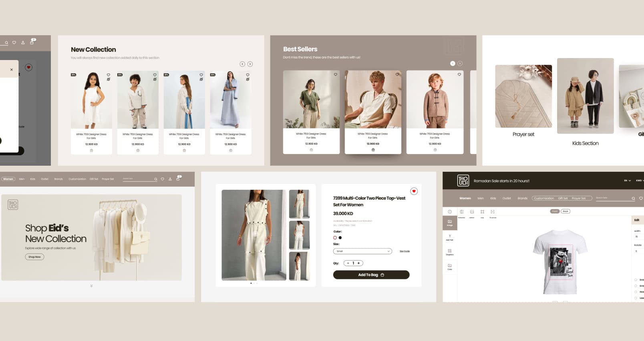Favorite the girl in white dress card
The image size is (644, 341).
(x=108, y=75)
